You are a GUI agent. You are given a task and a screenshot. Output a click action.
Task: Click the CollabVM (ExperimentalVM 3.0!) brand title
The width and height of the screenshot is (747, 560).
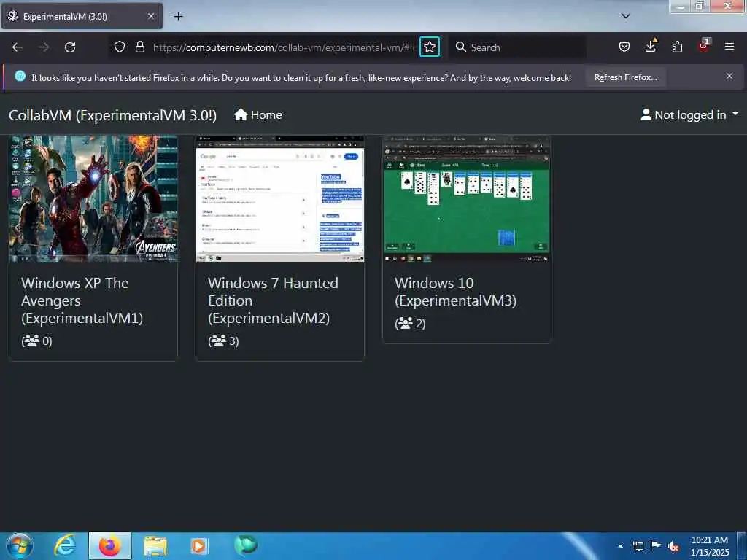pyautogui.click(x=113, y=115)
